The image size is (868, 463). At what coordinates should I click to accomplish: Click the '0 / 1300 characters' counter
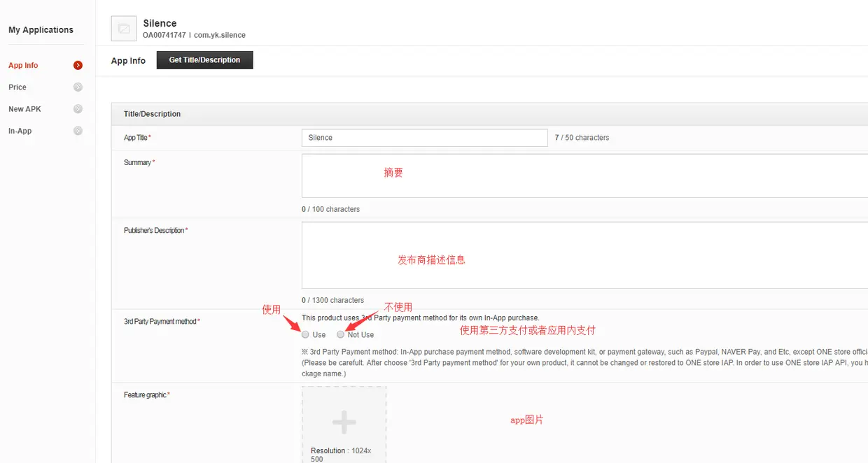(332, 300)
